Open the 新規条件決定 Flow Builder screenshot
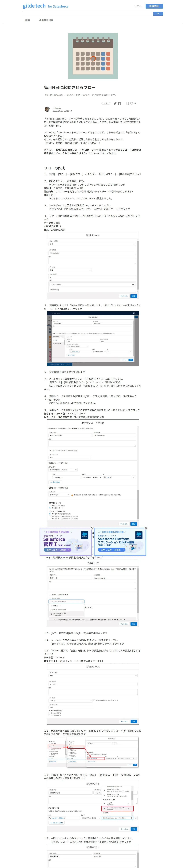Viewport: 186px width, 868px height. pyautogui.click(x=93, y=339)
